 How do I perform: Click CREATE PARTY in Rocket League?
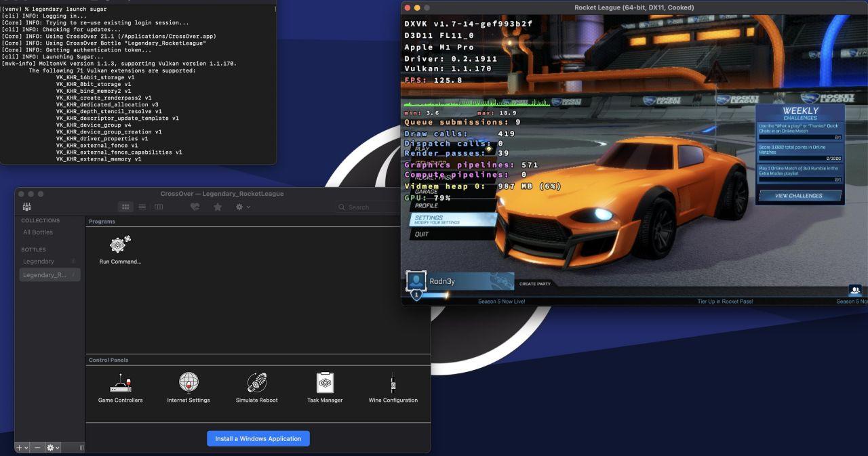click(x=535, y=284)
